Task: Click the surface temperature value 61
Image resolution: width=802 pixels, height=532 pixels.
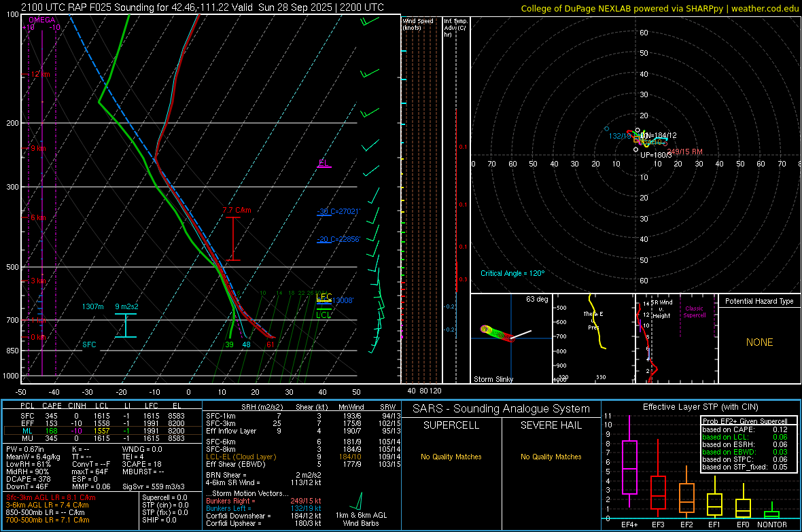Action: click(270, 344)
